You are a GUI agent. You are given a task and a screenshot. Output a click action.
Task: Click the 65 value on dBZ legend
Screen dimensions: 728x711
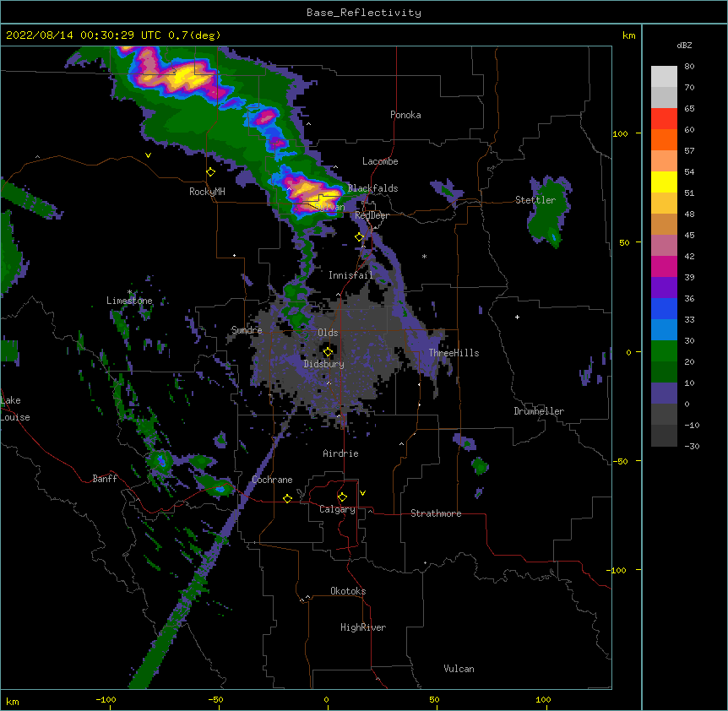(689, 109)
